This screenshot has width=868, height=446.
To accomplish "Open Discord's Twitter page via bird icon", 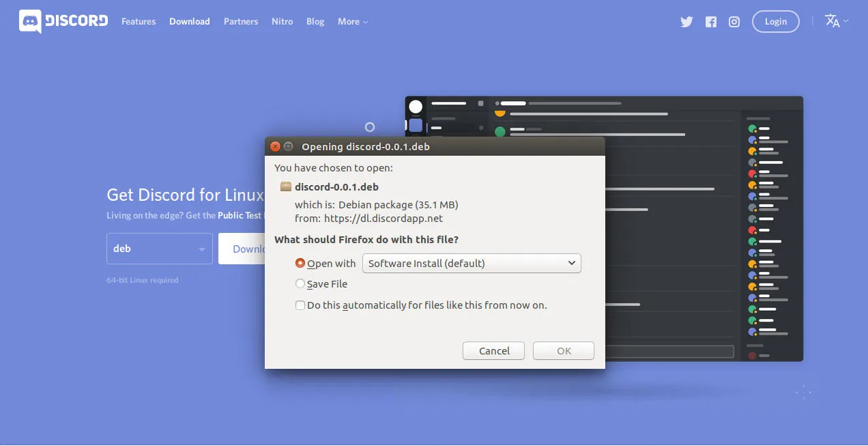I will point(686,21).
